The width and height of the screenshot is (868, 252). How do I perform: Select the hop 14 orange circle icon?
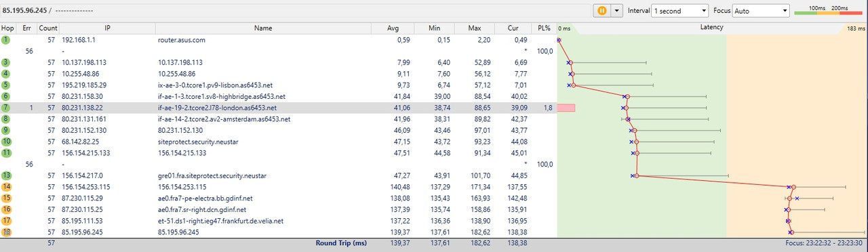point(6,186)
